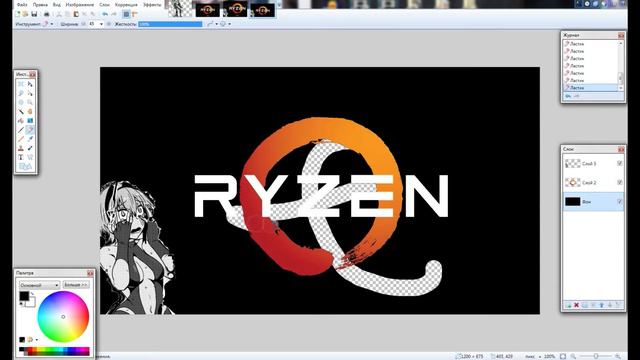
Task: Toggle pixel grid toolbar button
Action: tap(126, 14)
